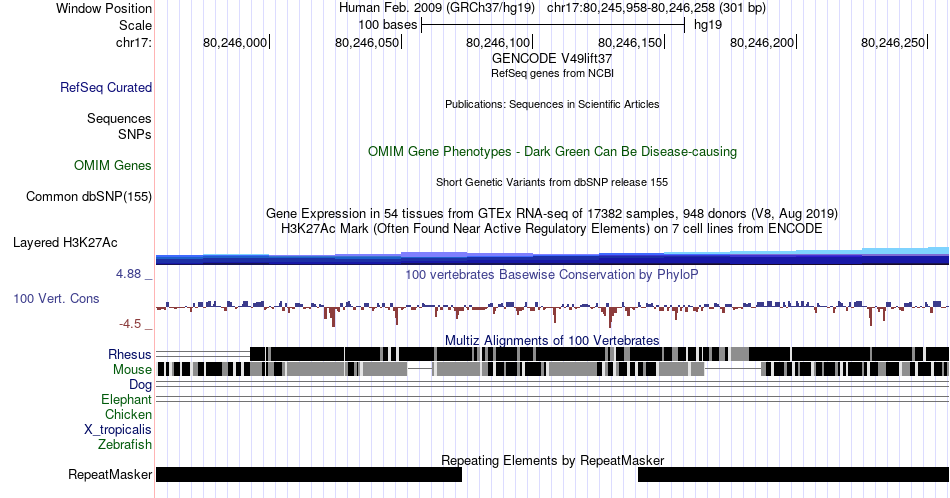Click the Layered H3K27Ac track label
This screenshot has width=950, height=498.
pos(65,242)
